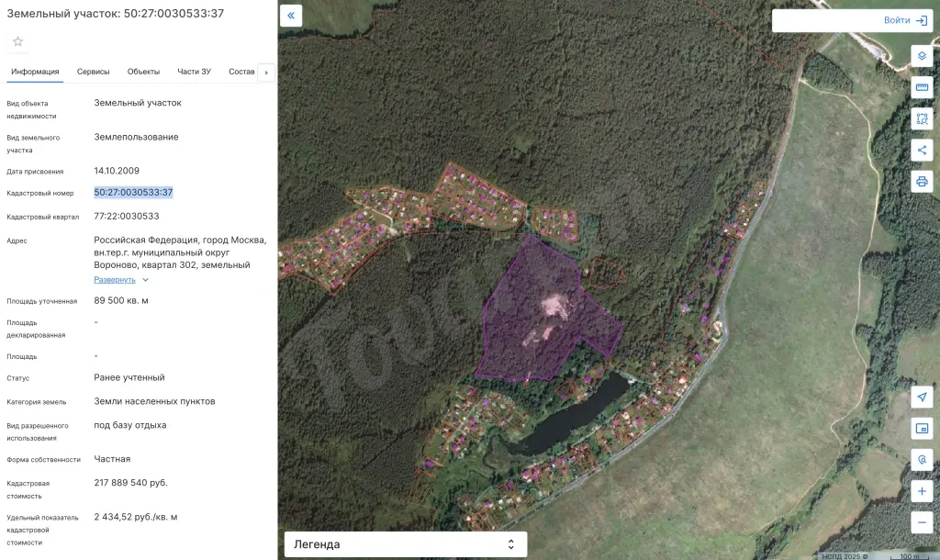Viewport: 940px width, 560px height.
Task: Select the ruler measurement tool
Action: (922, 87)
